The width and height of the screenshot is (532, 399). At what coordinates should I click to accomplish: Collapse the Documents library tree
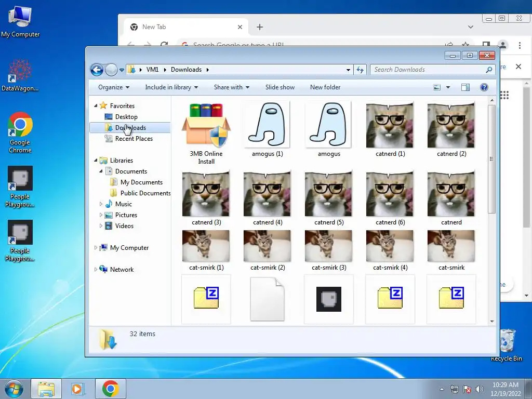(x=101, y=171)
